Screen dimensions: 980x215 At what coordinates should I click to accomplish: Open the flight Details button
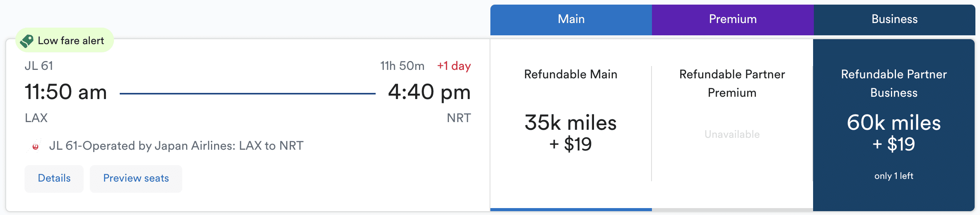click(x=54, y=179)
